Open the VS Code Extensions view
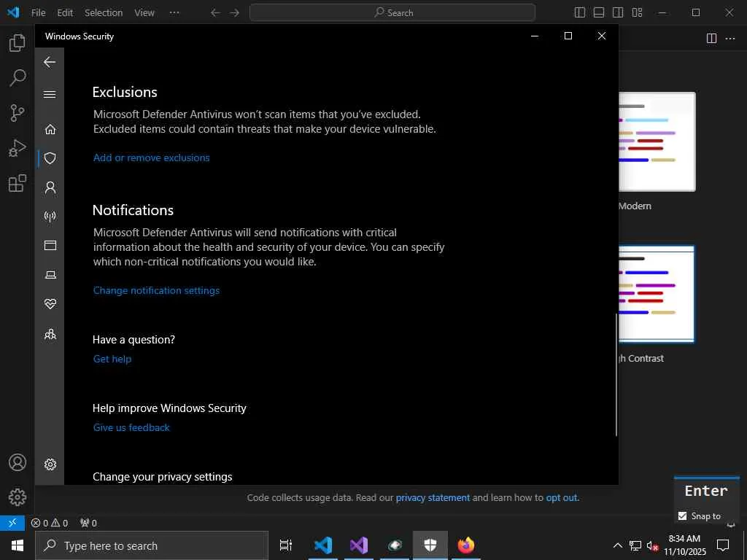 [x=18, y=183]
